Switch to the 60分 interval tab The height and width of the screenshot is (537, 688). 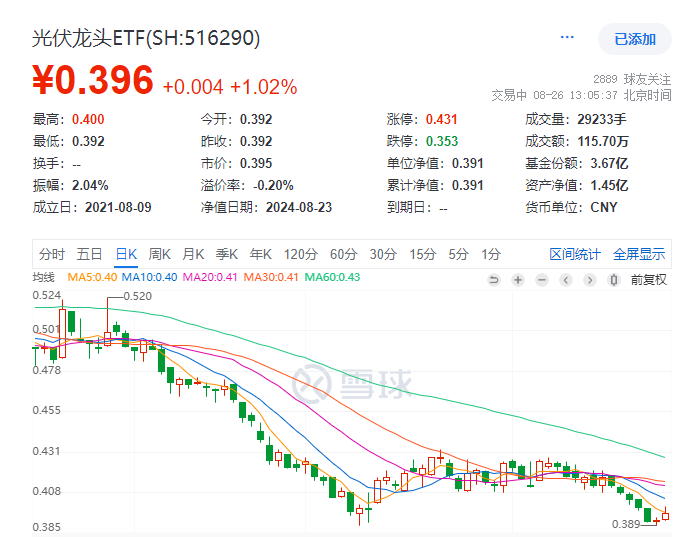[344, 254]
